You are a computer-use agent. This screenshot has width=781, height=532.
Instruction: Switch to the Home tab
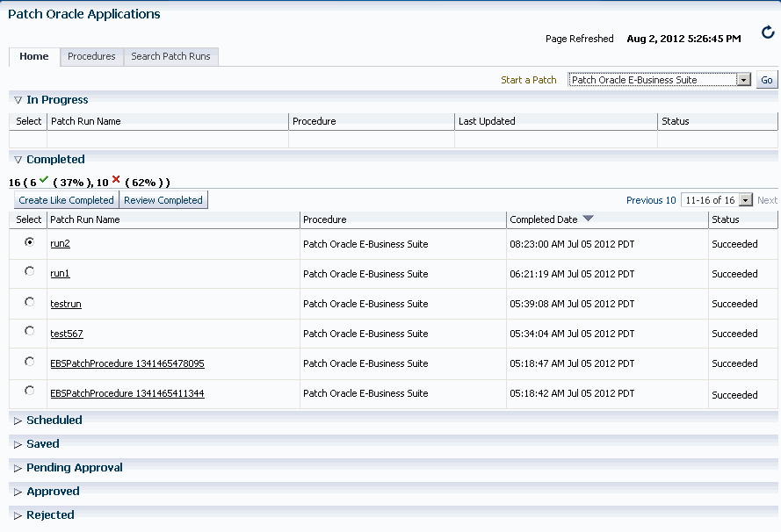pyautogui.click(x=34, y=56)
